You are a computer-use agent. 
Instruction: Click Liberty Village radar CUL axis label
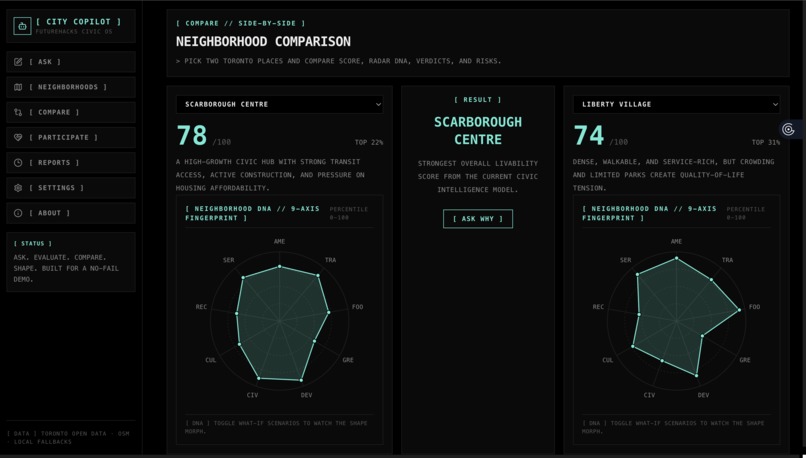tap(608, 360)
